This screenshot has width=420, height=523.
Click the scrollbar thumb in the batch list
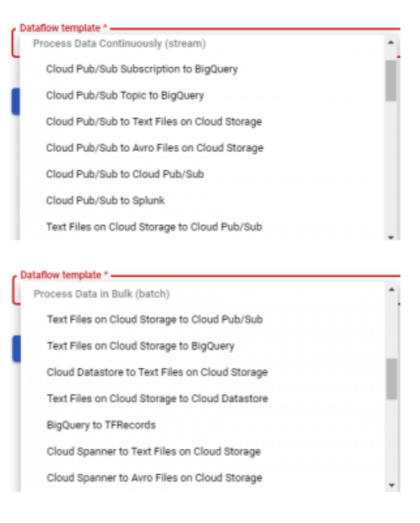391,379
